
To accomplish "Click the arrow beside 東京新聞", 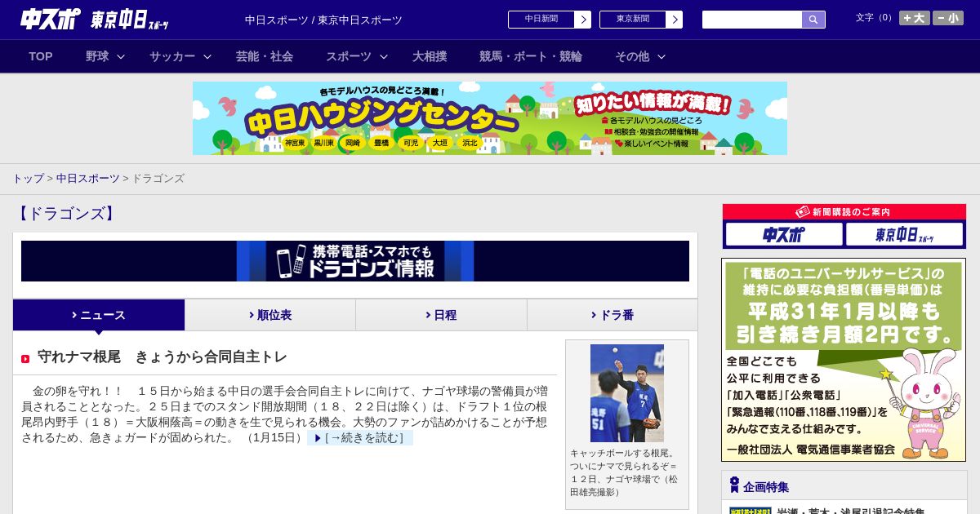I will click(x=675, y=20).
